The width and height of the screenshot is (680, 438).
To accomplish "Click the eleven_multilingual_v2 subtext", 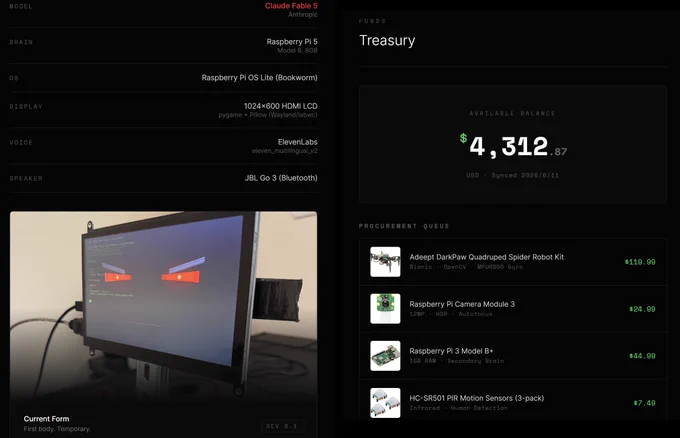I will [x=284, y=151].
